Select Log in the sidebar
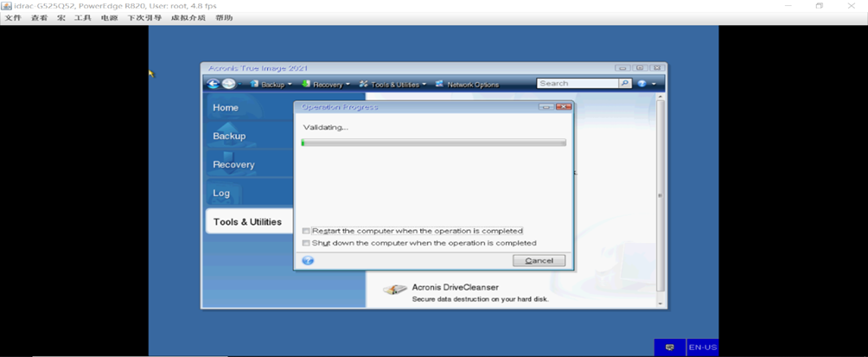Image resolution: width=868 pixels, height=357 pixels. pos(248,193)
